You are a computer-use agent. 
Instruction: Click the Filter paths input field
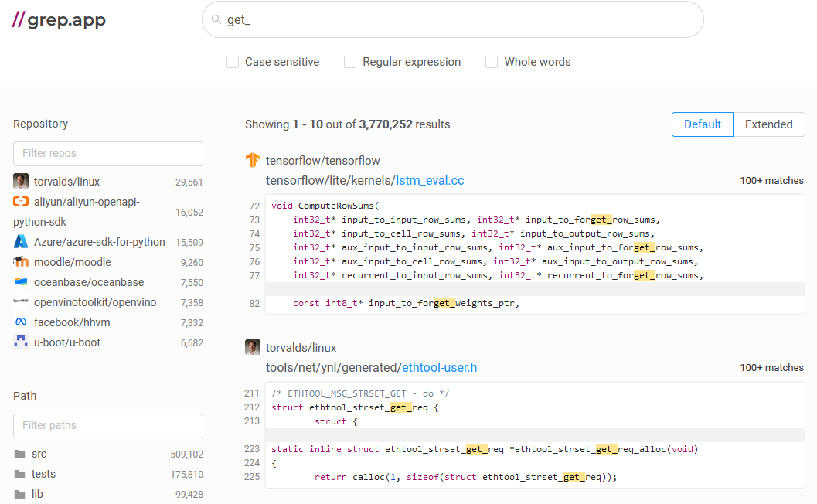click(108, 426)
